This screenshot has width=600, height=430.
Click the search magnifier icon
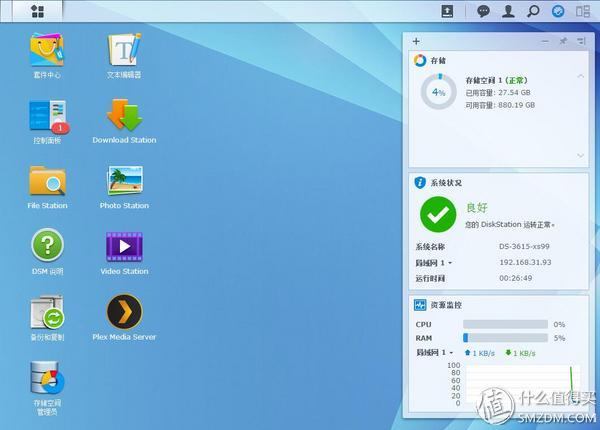pyautogui.click(x=533, y=11)
